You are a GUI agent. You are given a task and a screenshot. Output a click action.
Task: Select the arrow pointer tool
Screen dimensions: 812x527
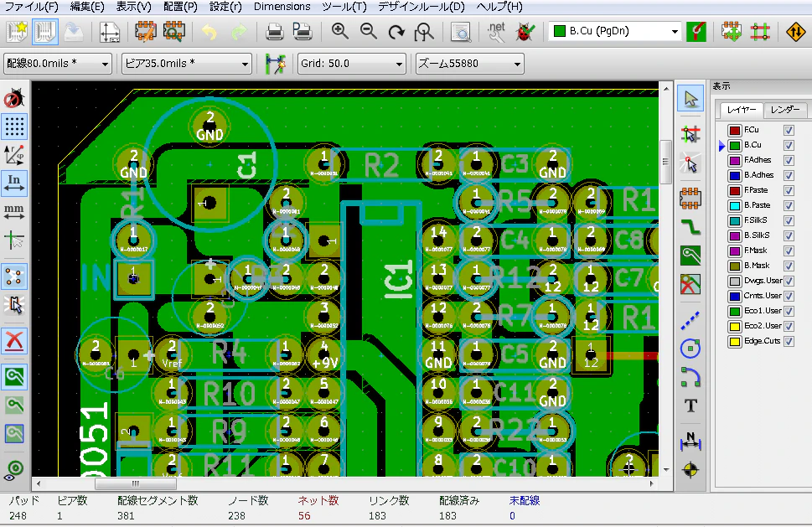[690, 98]
